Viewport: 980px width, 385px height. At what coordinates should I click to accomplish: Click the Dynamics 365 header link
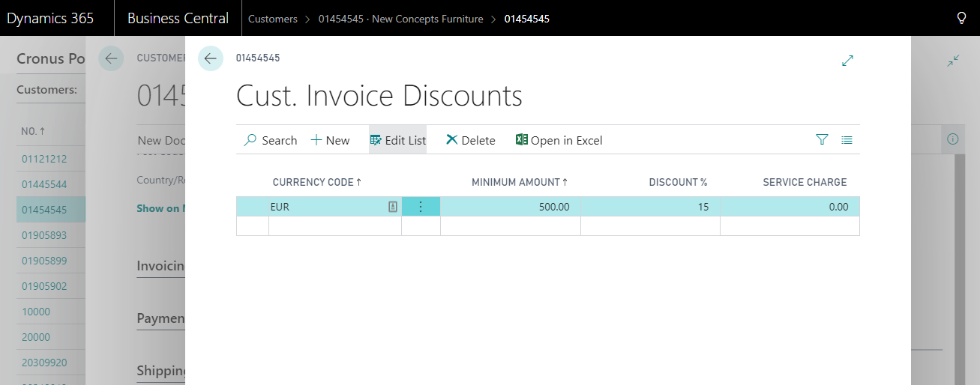(x=50, y=18)
